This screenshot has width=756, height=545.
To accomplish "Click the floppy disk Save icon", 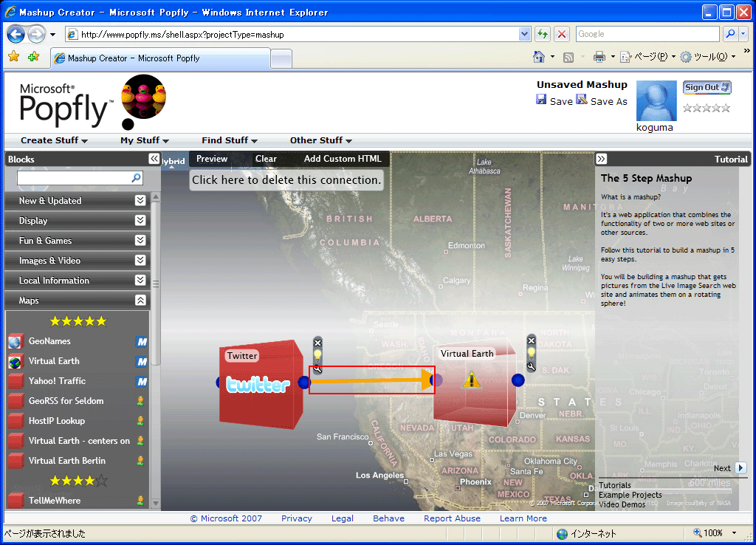I will (x=541, y=100).
